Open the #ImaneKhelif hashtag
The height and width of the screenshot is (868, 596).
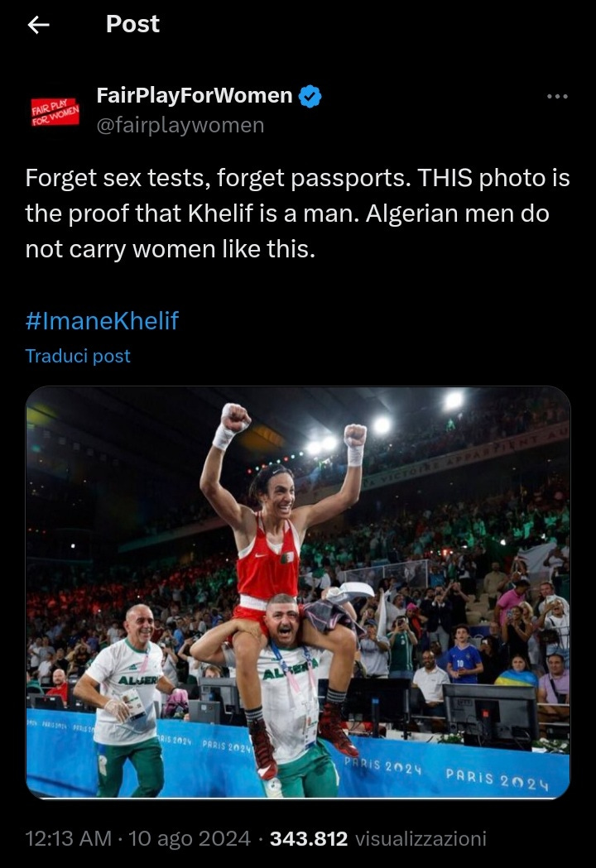102,321
